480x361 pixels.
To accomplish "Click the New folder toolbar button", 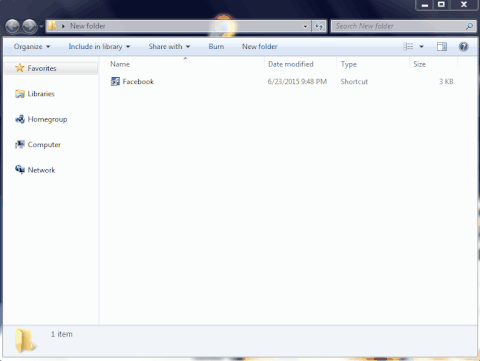I will [x=259, y=47].
